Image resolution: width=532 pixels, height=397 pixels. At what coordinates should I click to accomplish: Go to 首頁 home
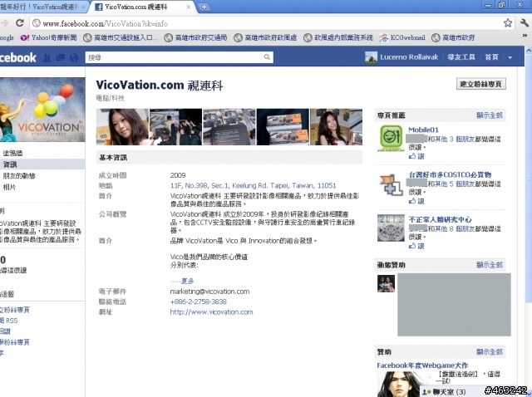[x=491, y=57]
